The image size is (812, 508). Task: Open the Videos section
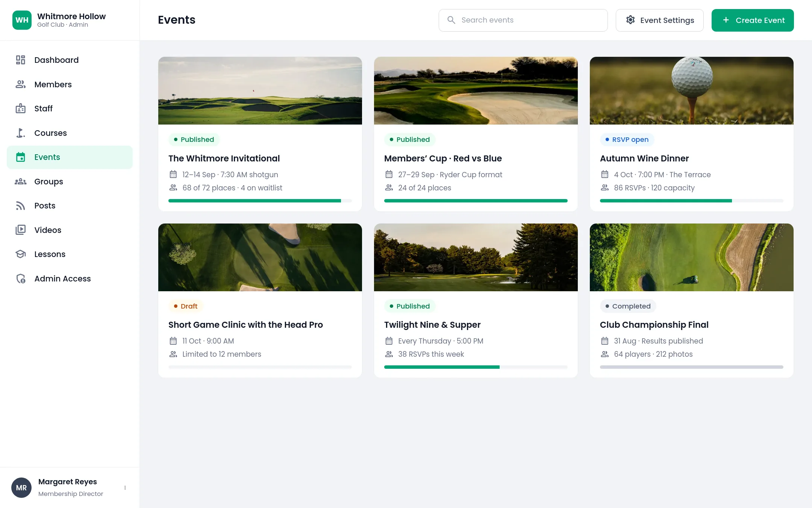click(x=70, y=230)
